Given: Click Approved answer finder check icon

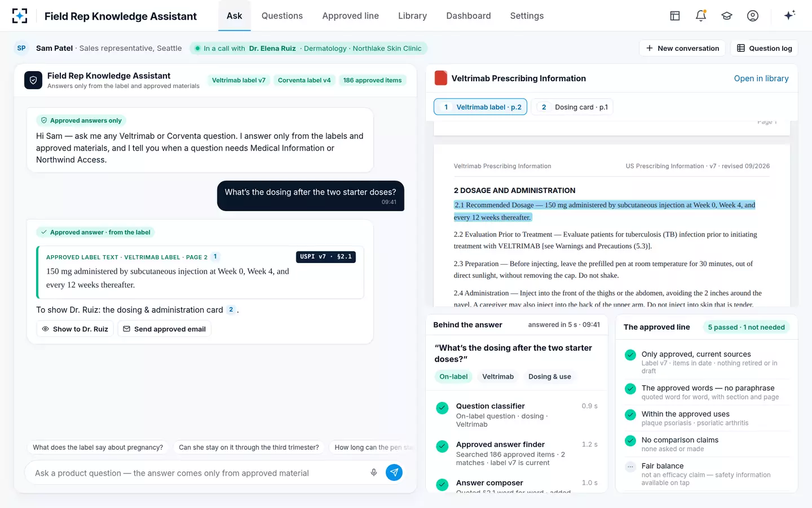Looking at the screenshot, I should point(443,446).
